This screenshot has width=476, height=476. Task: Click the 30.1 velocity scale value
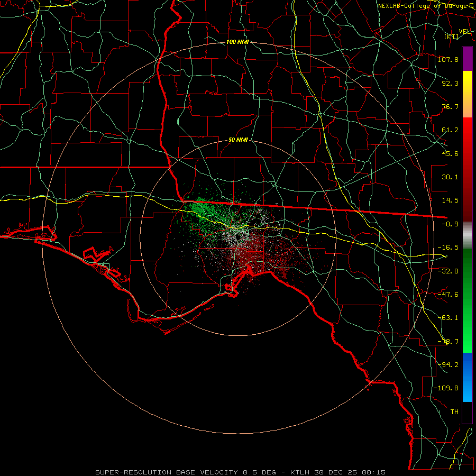click(450, 177)
